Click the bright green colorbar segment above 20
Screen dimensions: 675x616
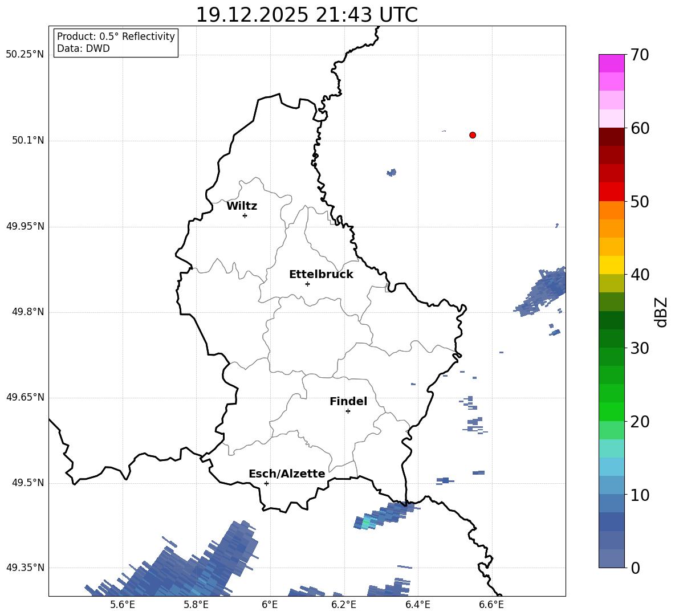(x=611, y=411)
